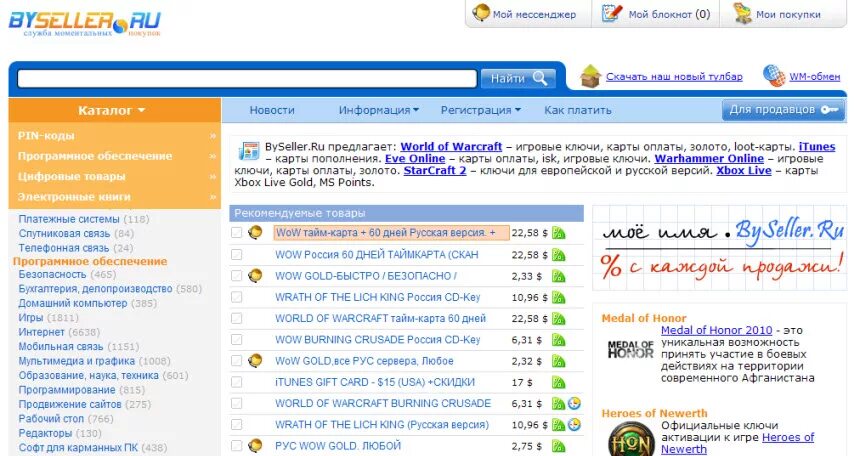855x456 pixels.
Task: Click the Для продавцов button
Action: pyautogui.click(x=783, y=110)
